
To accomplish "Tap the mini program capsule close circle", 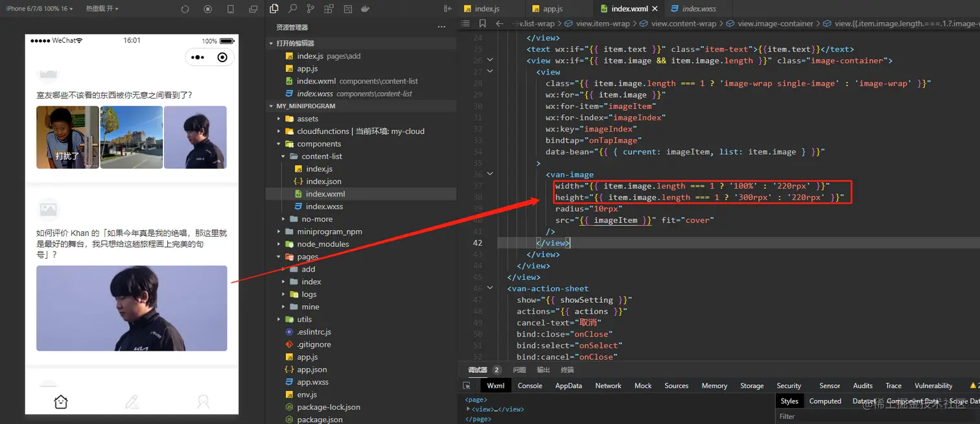I will (x=222, y=57).
